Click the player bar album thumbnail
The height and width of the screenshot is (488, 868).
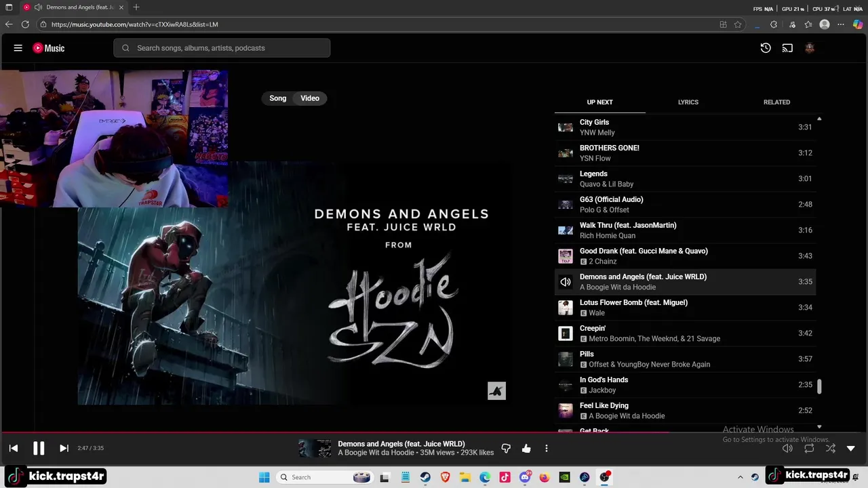pos(315,448)
